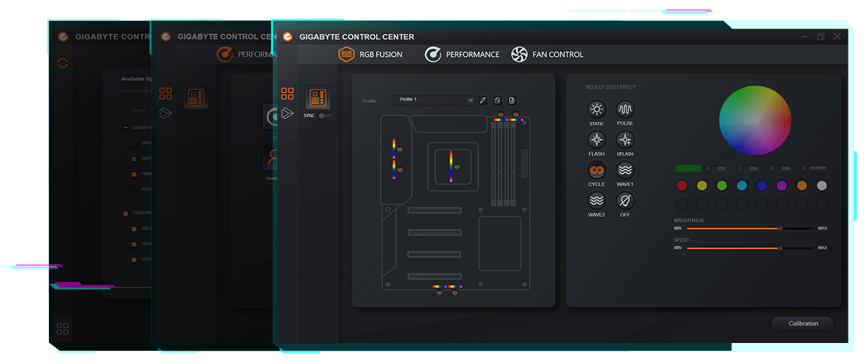Open the RGB Fusion tab

click(370, 55)
